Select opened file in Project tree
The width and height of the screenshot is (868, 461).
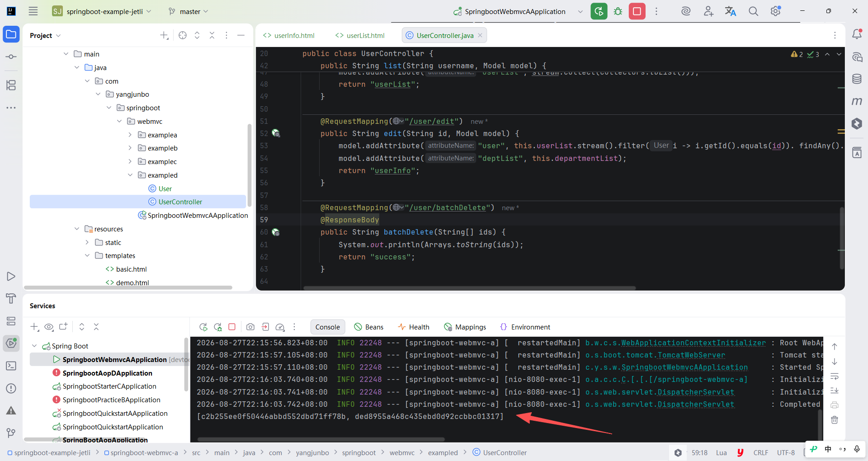[x=183, y=35]
